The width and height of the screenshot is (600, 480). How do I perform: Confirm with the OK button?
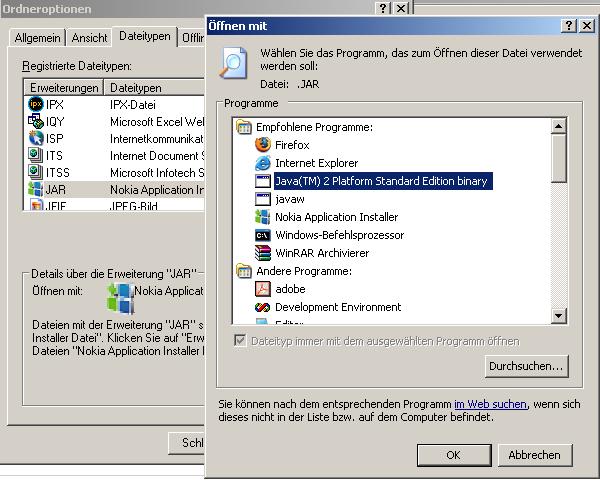tap(454, 455)
